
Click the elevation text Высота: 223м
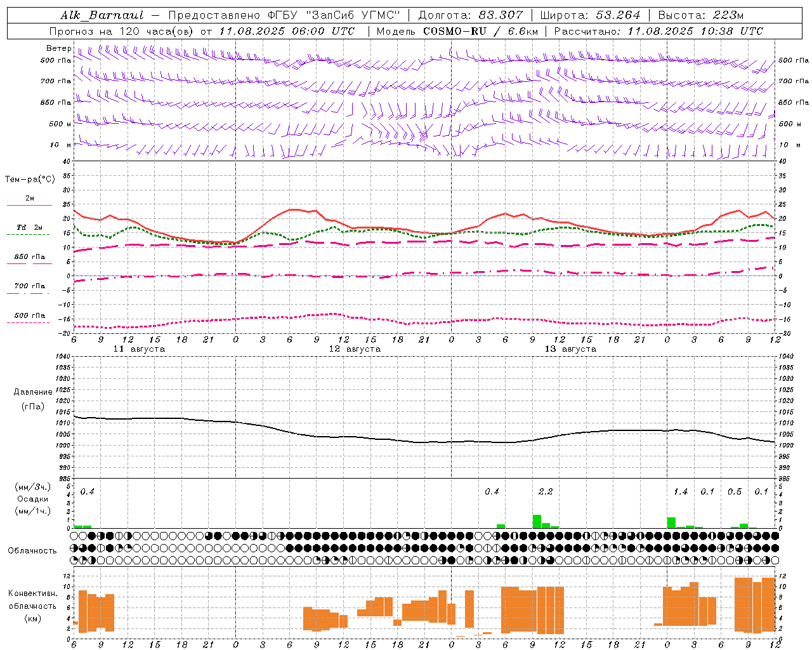[x=700, y=15]
